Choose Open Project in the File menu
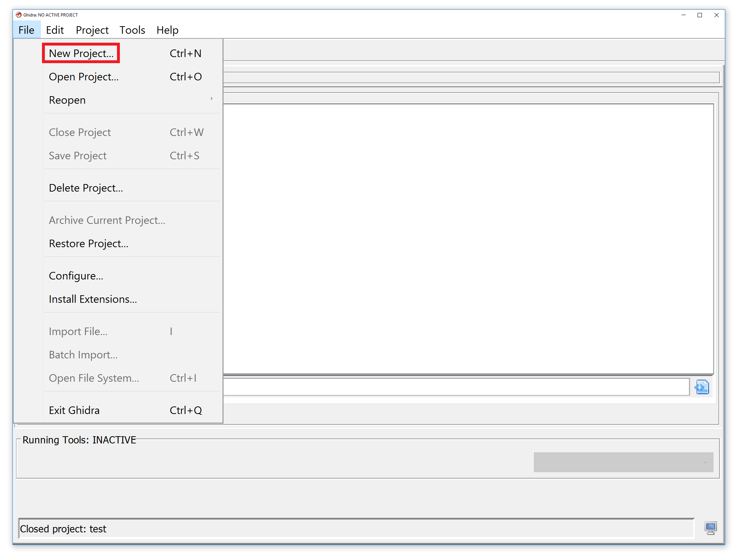 pos(84,76)
